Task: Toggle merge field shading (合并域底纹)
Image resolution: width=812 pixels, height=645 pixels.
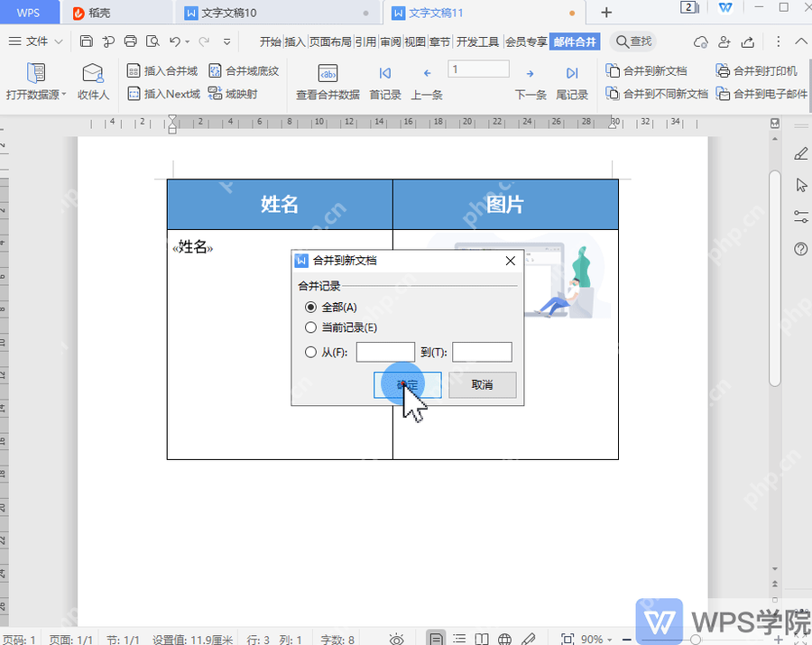Action: [244, 71]
